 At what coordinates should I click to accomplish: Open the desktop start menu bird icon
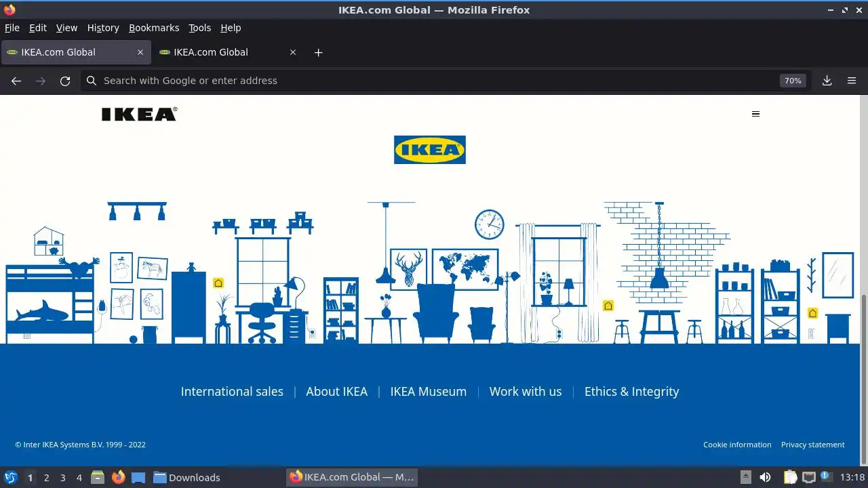tap(10, 477)
